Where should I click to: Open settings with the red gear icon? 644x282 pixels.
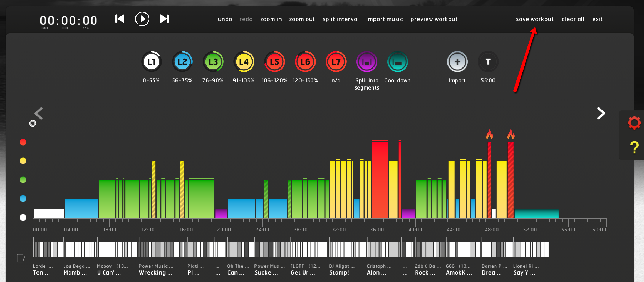tap(634, 123)
